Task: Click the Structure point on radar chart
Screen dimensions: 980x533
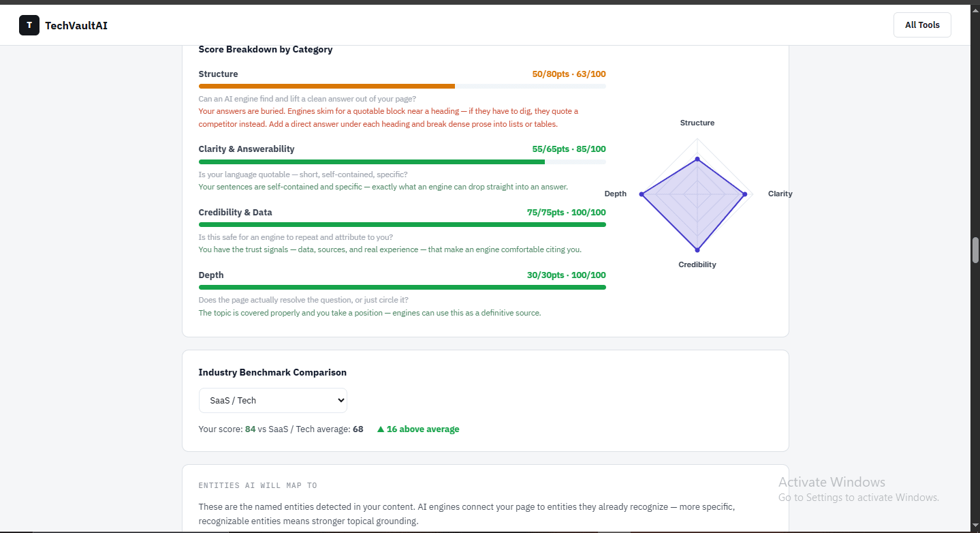Action: click(697, 159)
